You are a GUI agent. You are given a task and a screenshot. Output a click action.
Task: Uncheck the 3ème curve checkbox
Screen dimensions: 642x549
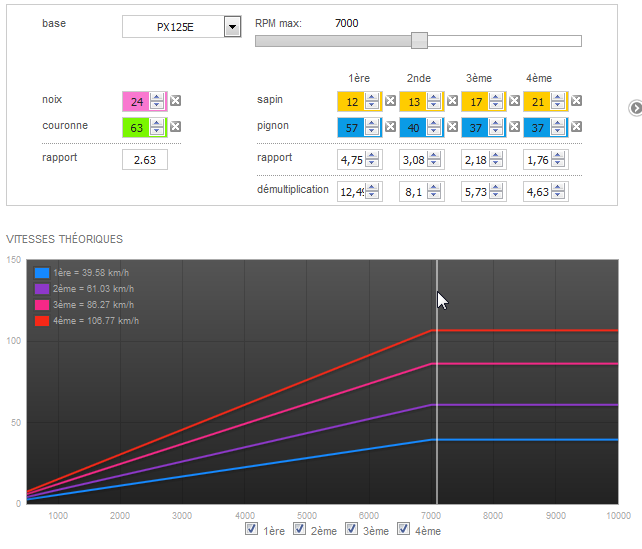click(351, 529)
